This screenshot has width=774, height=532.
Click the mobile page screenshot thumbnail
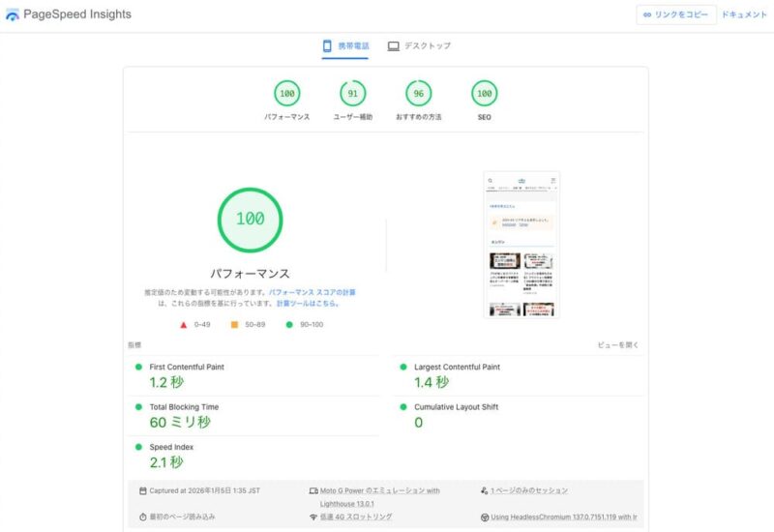click(x=521, y=245)
